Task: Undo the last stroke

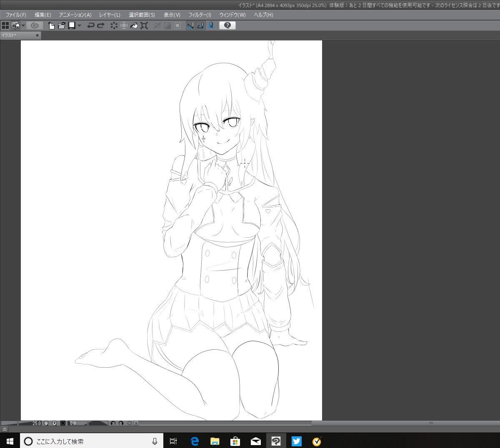Action: [x=90, y=25]
